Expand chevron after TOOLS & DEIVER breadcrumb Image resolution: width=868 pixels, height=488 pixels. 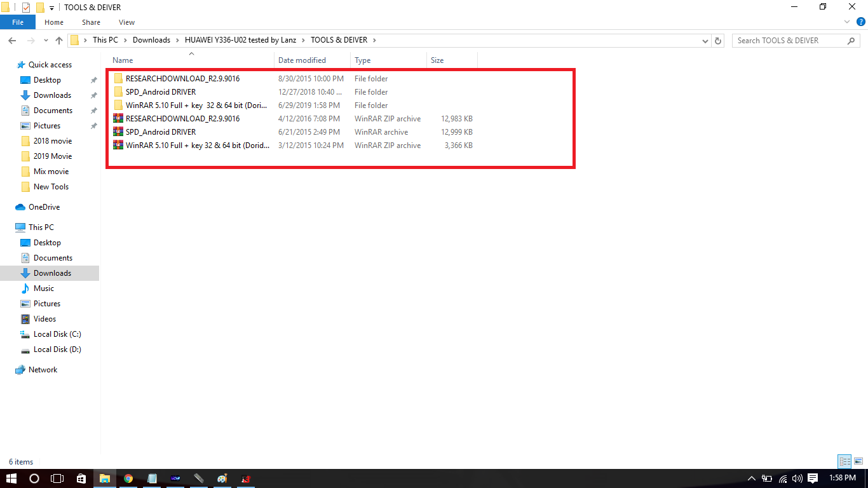[374, 40]
